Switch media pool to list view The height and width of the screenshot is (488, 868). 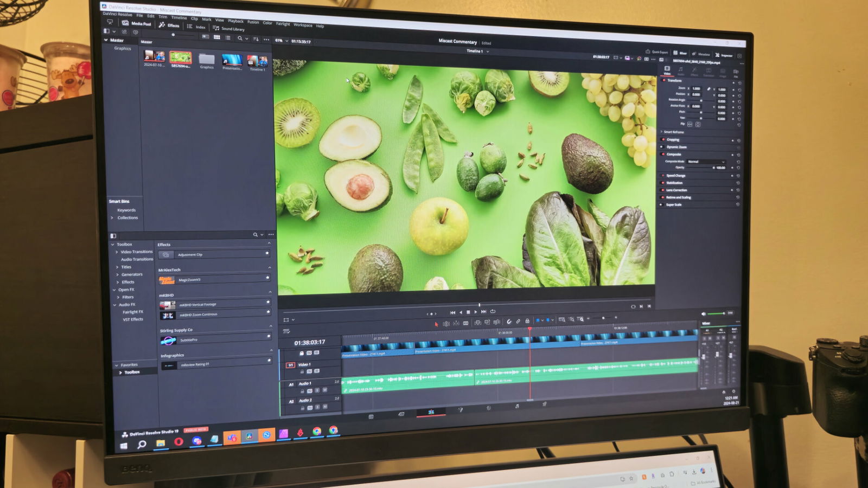click(228, 38)
